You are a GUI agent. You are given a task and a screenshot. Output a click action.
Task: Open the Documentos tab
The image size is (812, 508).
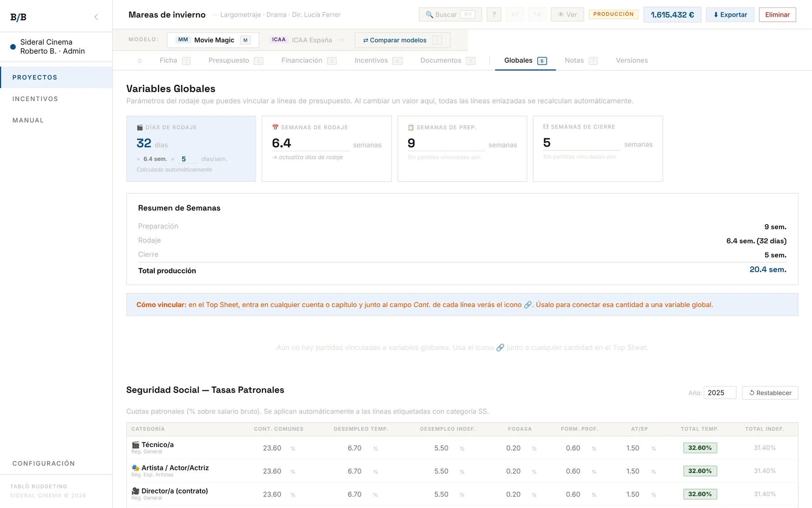click(x=448, y=61)
